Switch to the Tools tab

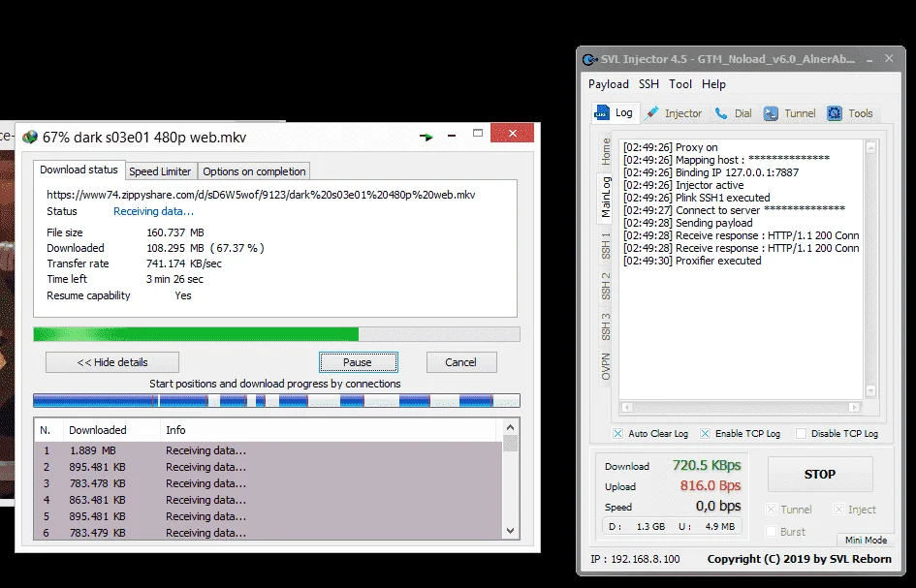tap(851, 113)
